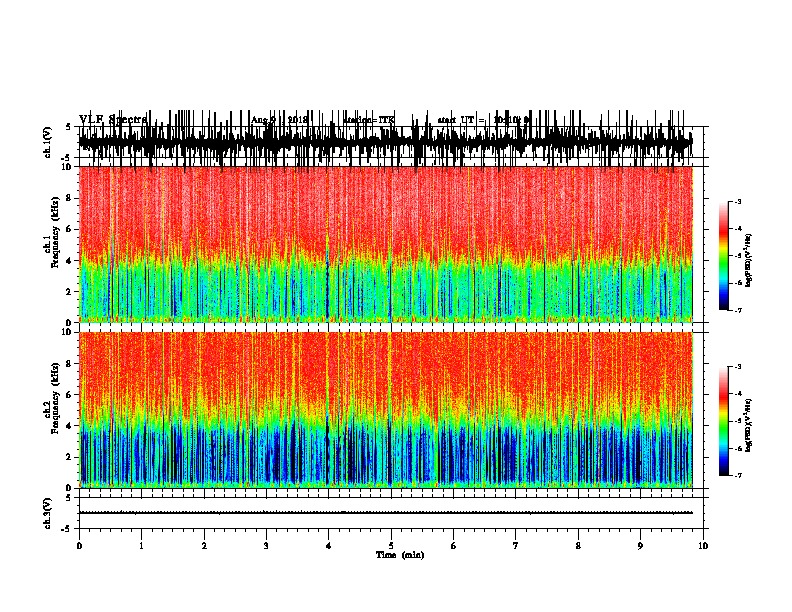Click the '10' tick on time axis
The width and height of the screenshot is (792, 612).
point(703,546)
